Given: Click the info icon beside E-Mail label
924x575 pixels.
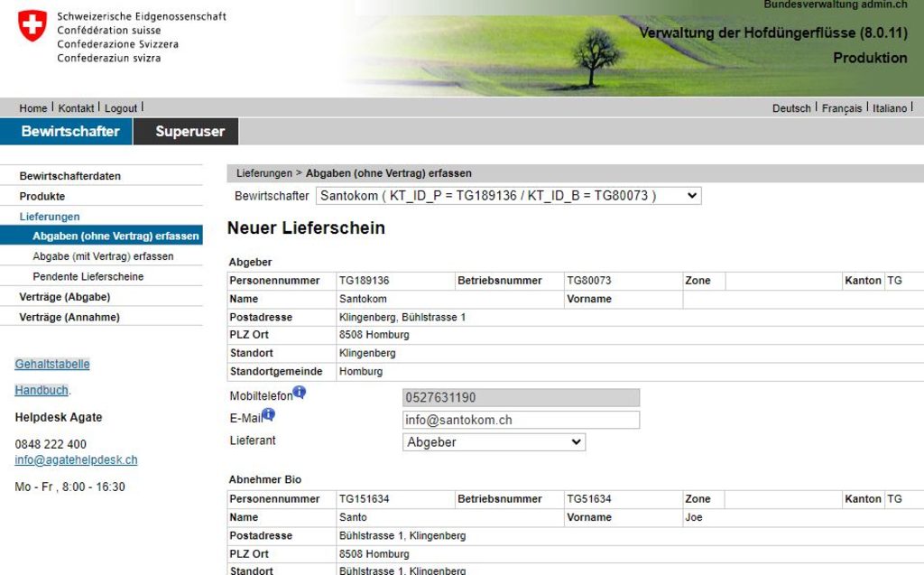Looking at the screenshot, I should pos(268,415).
